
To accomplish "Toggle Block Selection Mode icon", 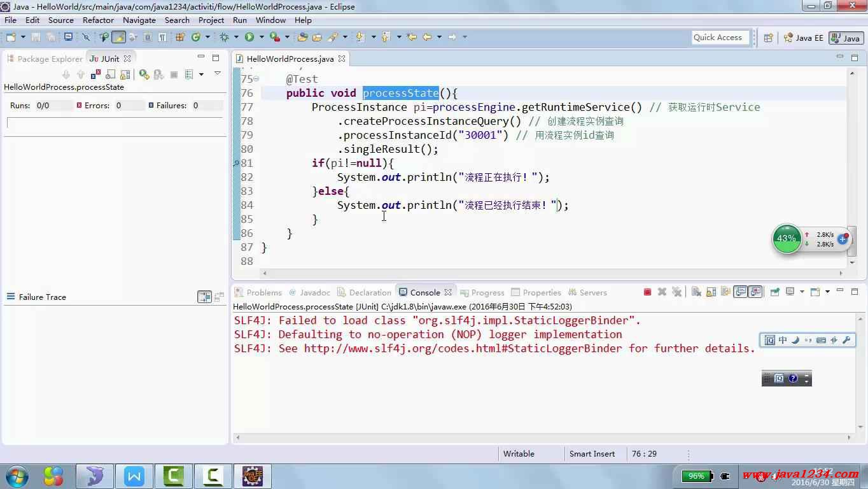I will [x=148, y=37].
